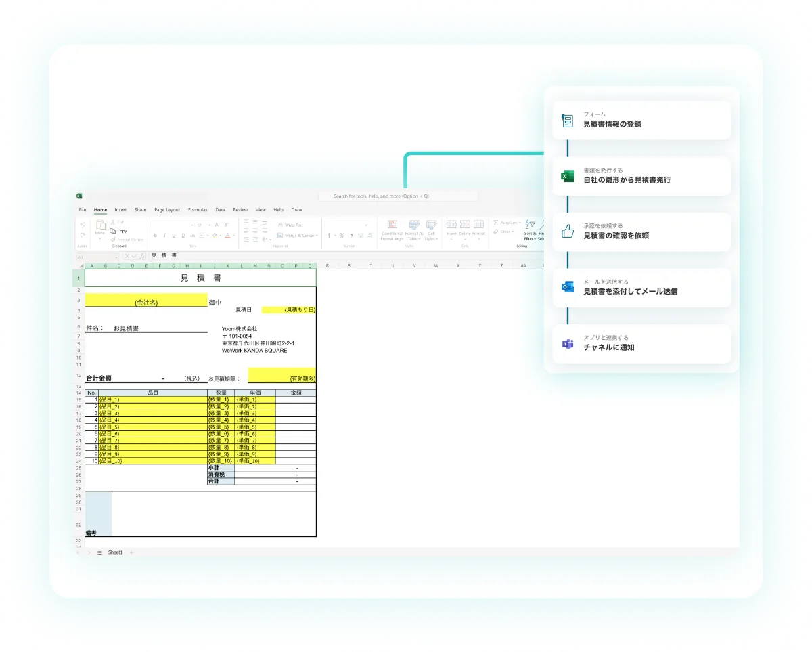Click the Undo arrow icon

[83, 225]
